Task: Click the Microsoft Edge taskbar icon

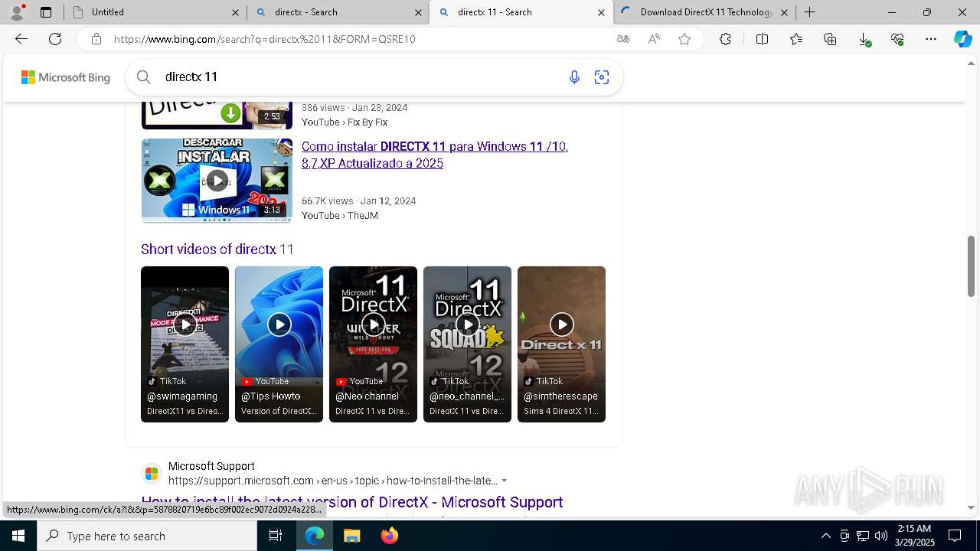Action: 315,536
